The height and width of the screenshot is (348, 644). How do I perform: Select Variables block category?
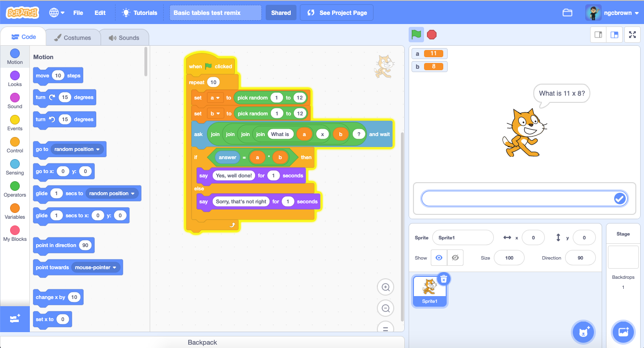(15, 211)
